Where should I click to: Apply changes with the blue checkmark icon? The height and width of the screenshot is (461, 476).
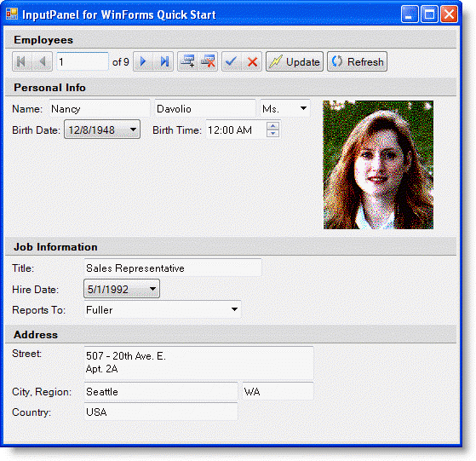pyautogui.click(x=232, y=61)
